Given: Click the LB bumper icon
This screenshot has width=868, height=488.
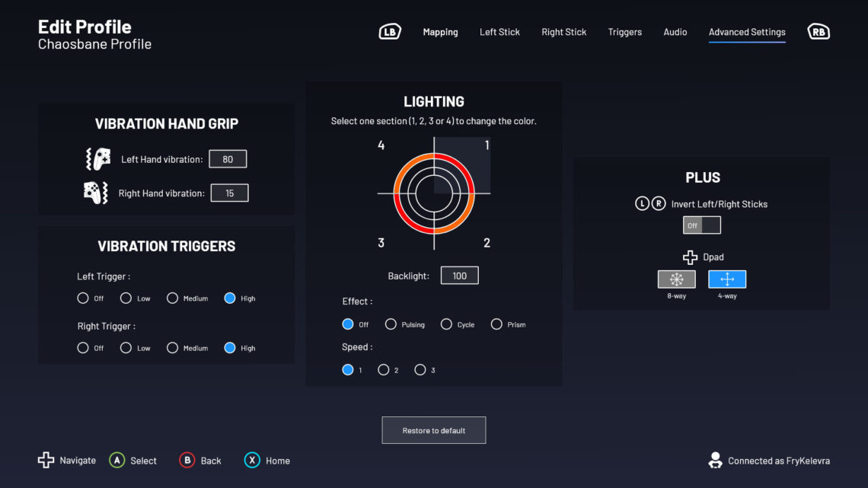Looking at the screenshot, I should tap(390, 31).
